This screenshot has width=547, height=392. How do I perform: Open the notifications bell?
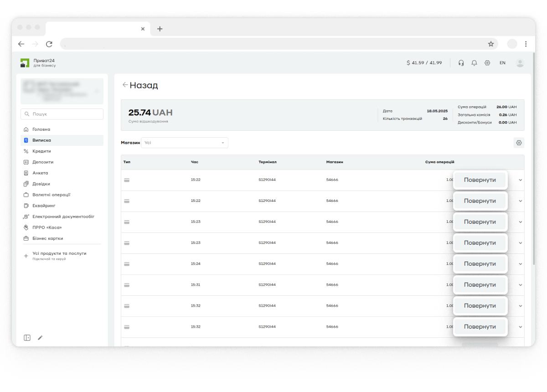pyautogui.click(x=474, y=63)
